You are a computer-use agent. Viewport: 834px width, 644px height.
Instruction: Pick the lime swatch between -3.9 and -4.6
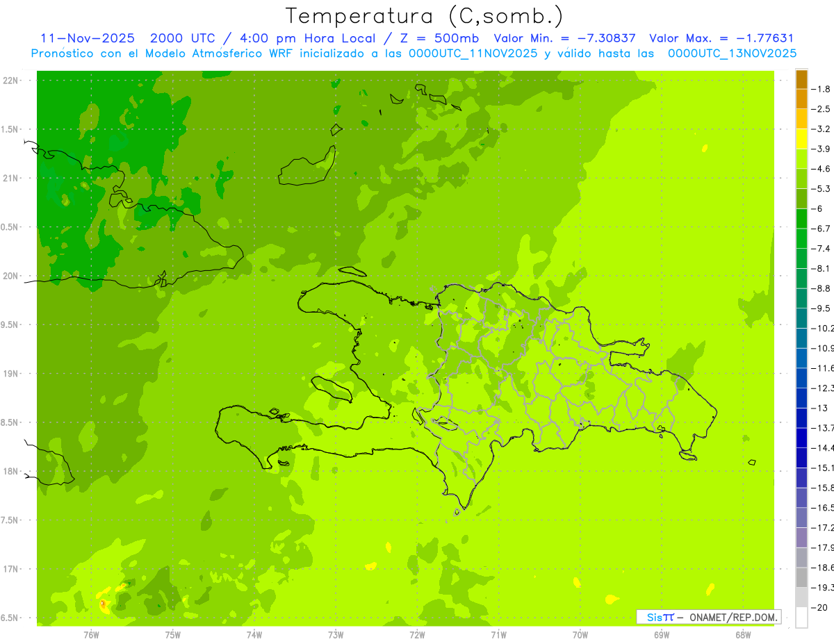pyautogui.click(x=801, y=158)
